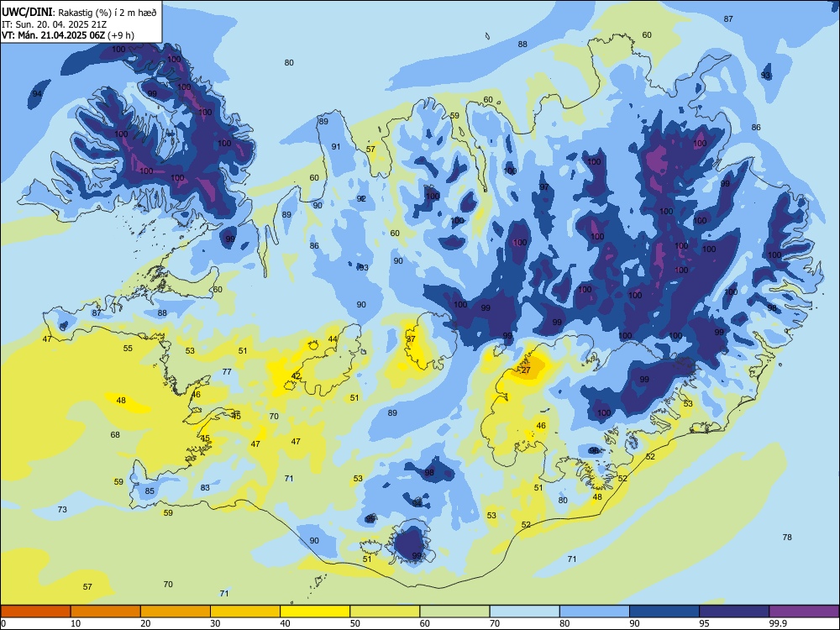Click the "37" humidity value on the map

[411, 339]
